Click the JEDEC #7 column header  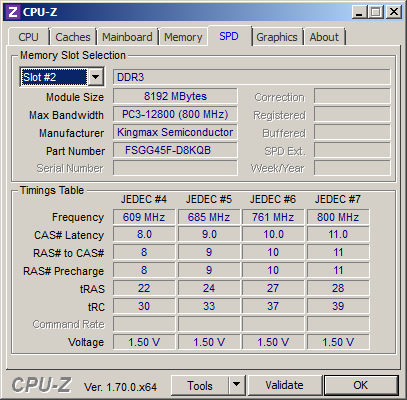[x=338, y=199]
